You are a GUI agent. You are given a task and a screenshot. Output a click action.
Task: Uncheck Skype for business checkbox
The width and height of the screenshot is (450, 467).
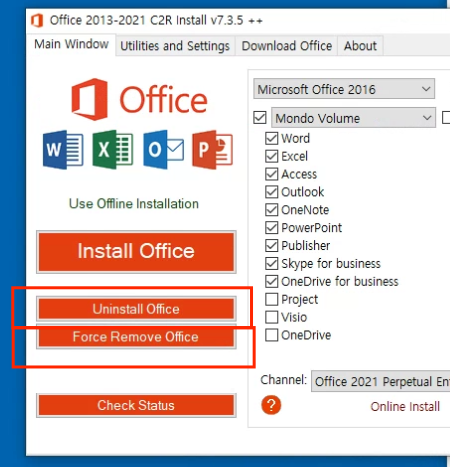point(272,264)
